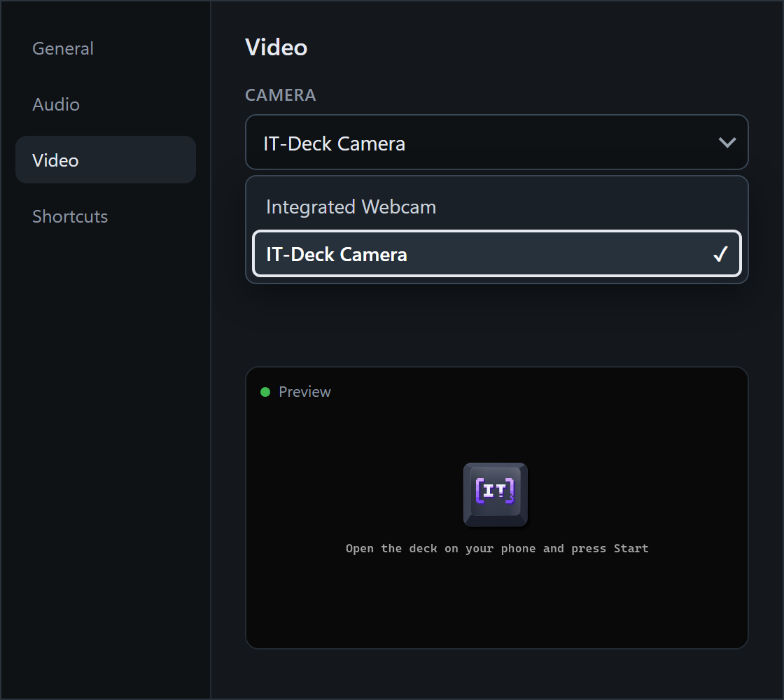The width and height of the screenshot is (784, 700).
Task: Collapse the camera dropdown via its chevron
Action: pos(727,143)
